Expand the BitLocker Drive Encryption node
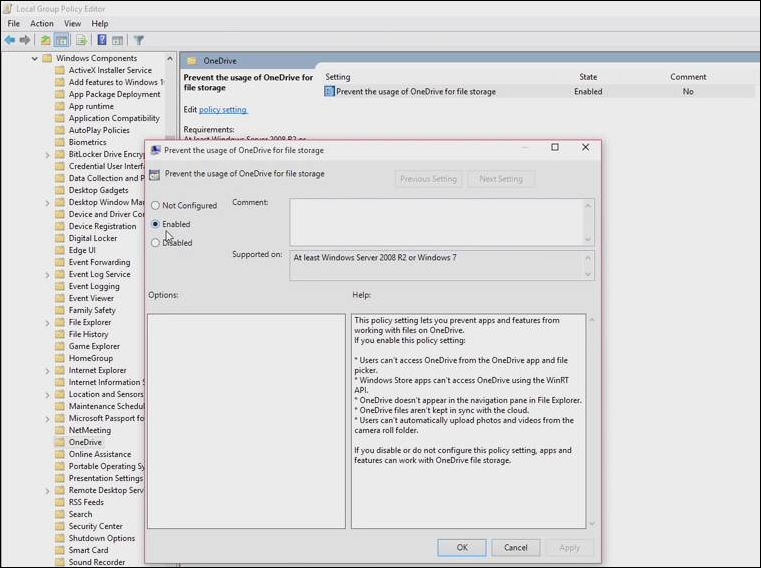 click(47, 155)
